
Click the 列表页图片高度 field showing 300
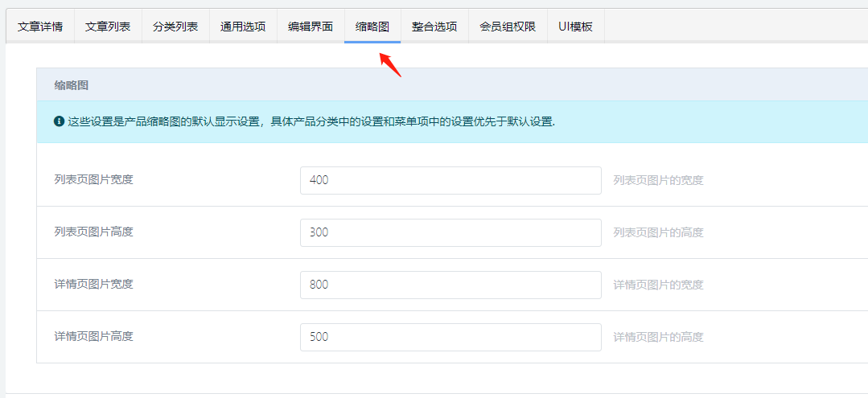point(450,232)
